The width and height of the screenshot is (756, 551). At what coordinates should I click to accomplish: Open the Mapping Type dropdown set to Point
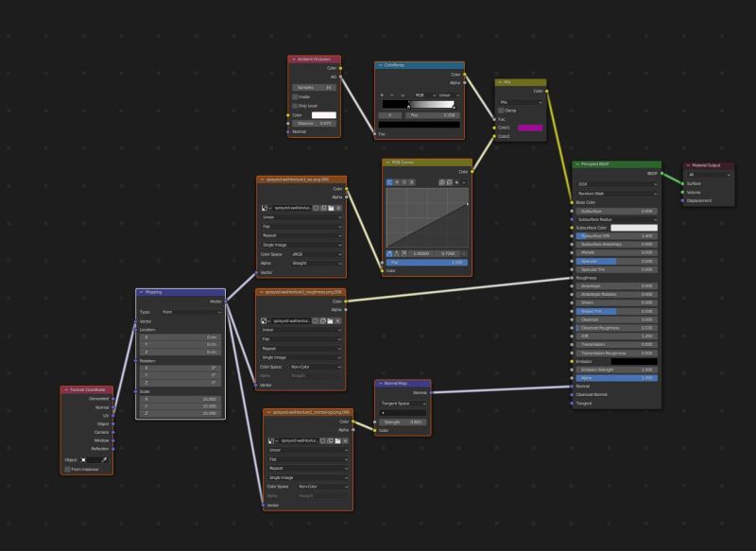coord(191,312)
